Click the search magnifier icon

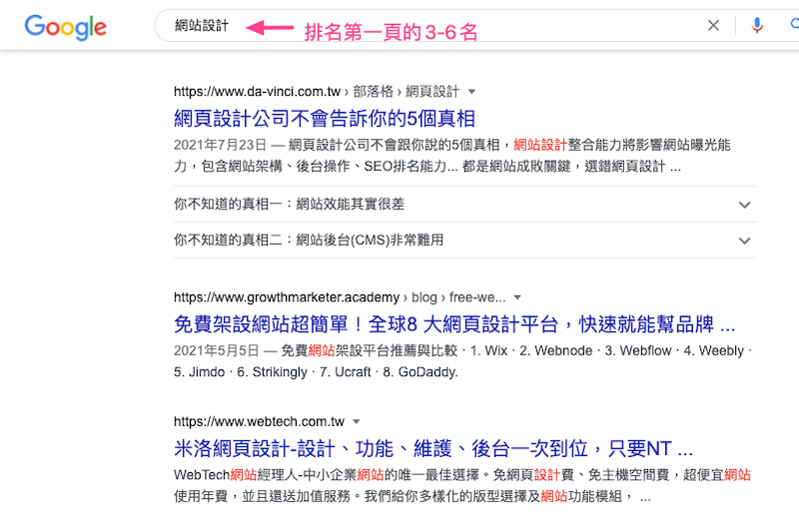point(794,24)
